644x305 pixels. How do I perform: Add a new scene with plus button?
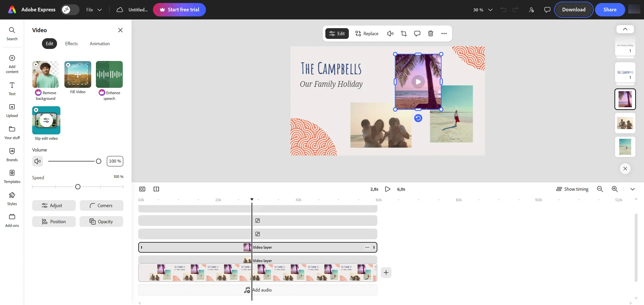pyautogui.click(x=386, y=272)
